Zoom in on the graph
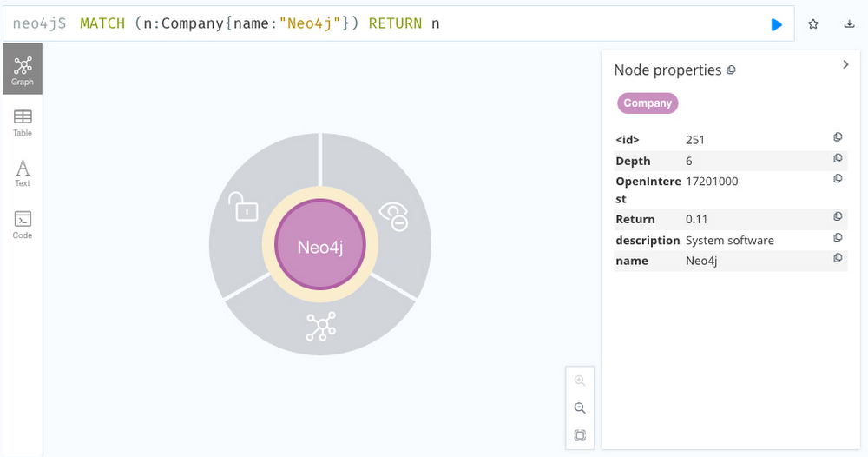The height and width of the screenshot is (457, 868). 580,381
